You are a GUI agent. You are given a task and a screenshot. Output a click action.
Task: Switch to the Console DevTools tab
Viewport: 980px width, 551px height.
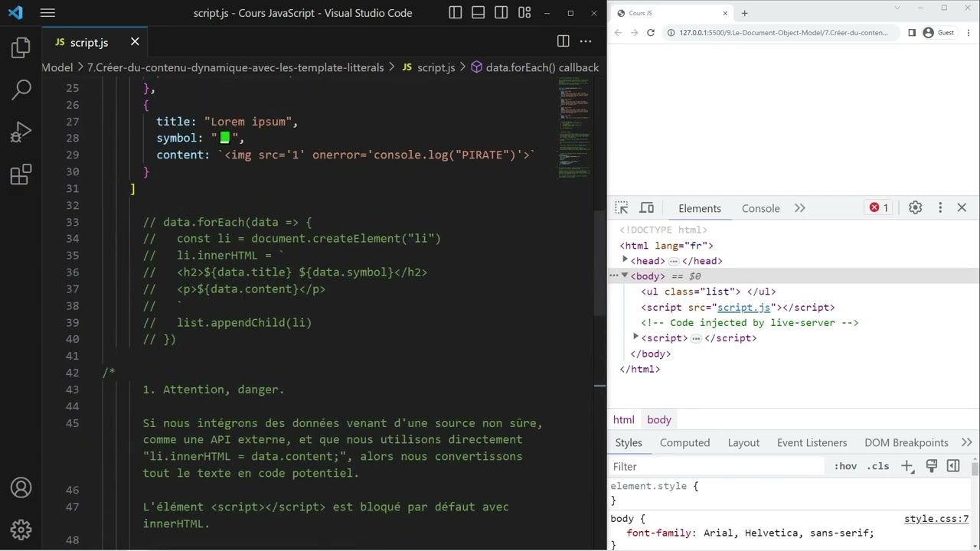tap(761, 208)
